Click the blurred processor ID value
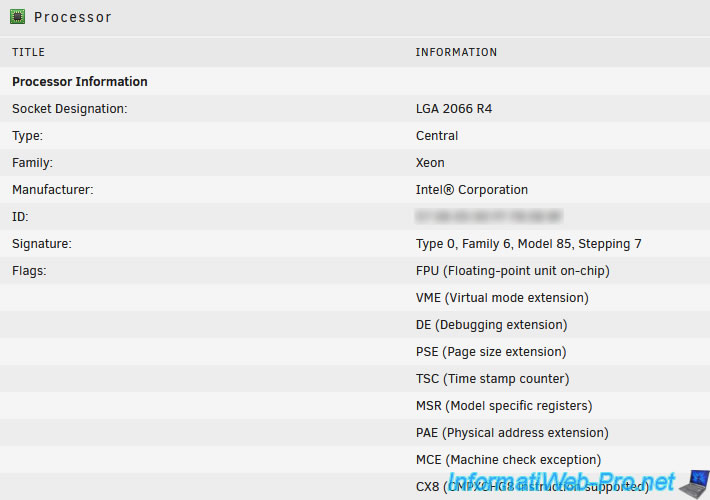 (x=488, y=216)
